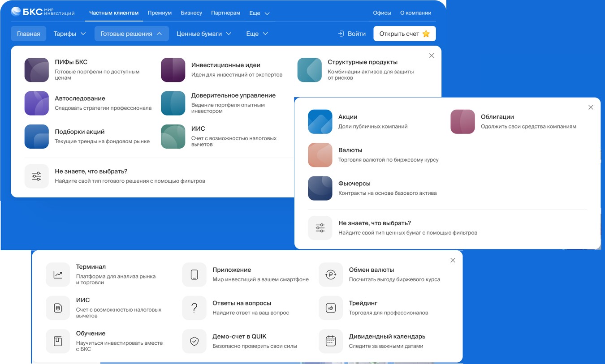Expand the Тарифы dropdown

pos(69,34)
